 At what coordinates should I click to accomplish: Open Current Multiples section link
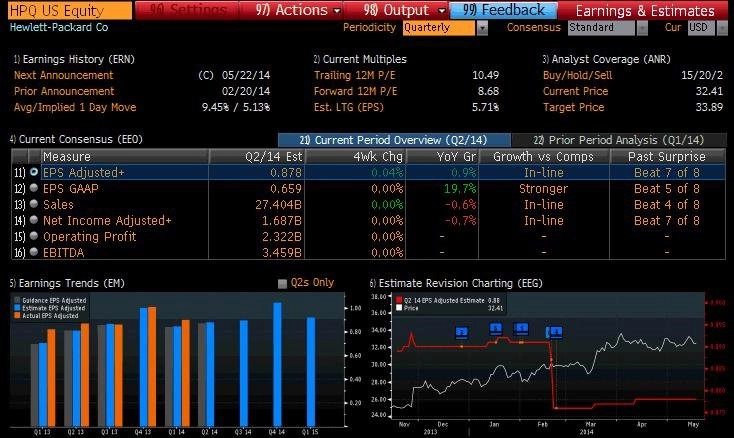(360, 59)
